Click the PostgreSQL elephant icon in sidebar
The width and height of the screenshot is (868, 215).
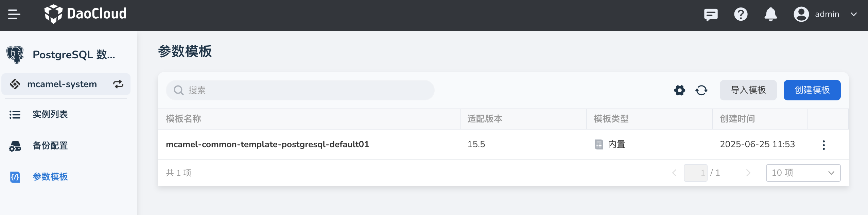click(x=14, y=54)
